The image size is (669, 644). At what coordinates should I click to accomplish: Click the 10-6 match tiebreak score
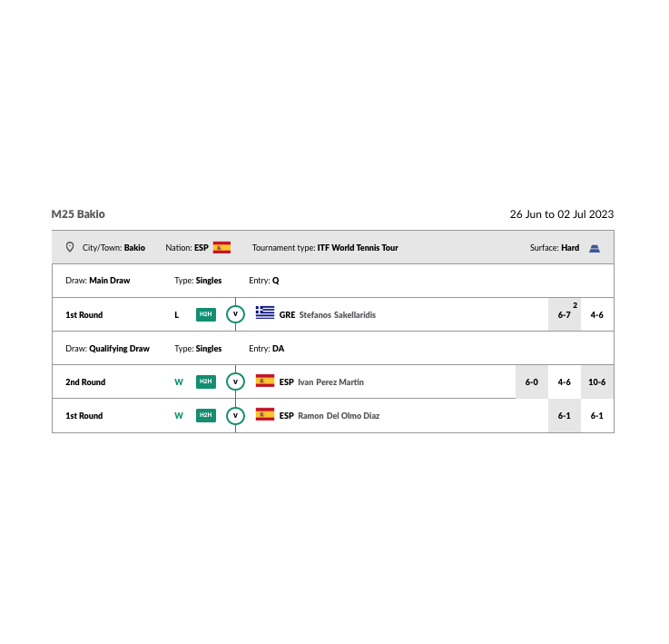coord(597,382)
